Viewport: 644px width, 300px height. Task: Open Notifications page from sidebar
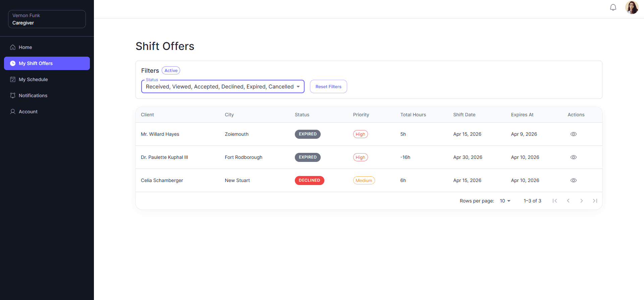click(x=47, y=96)
